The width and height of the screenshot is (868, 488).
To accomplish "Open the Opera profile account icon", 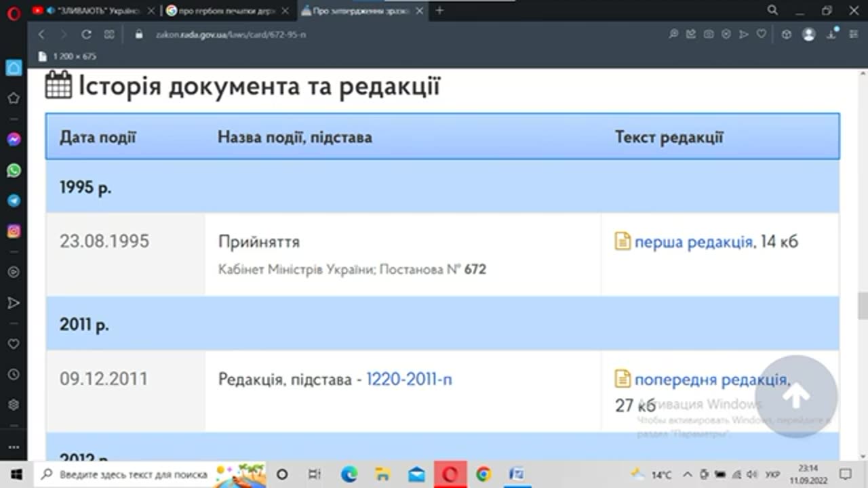I will (808, 34).
